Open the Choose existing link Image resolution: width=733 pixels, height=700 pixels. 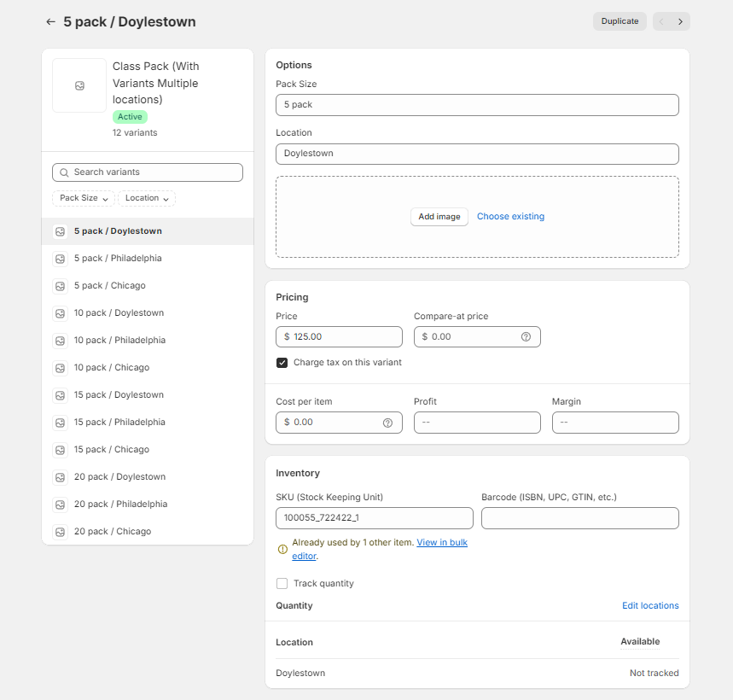pyautogui.click(x=510, y=217)
